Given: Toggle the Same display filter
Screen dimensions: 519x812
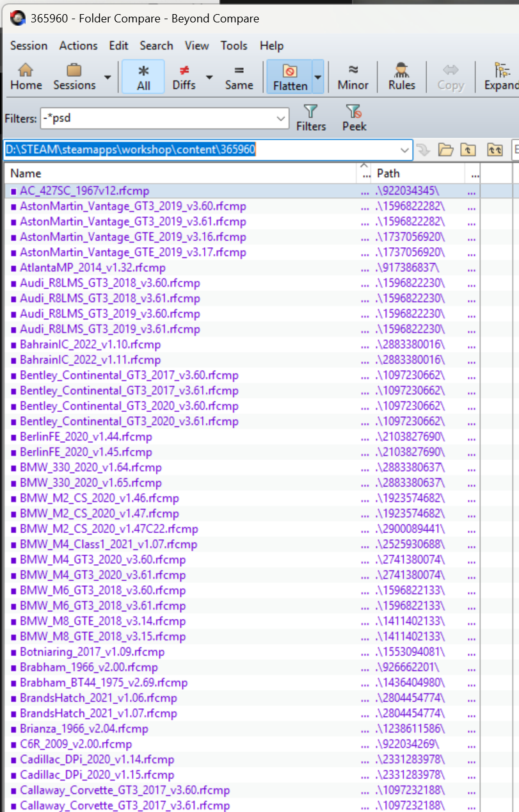Looking at the screenshot, I should tap(239, 77).
